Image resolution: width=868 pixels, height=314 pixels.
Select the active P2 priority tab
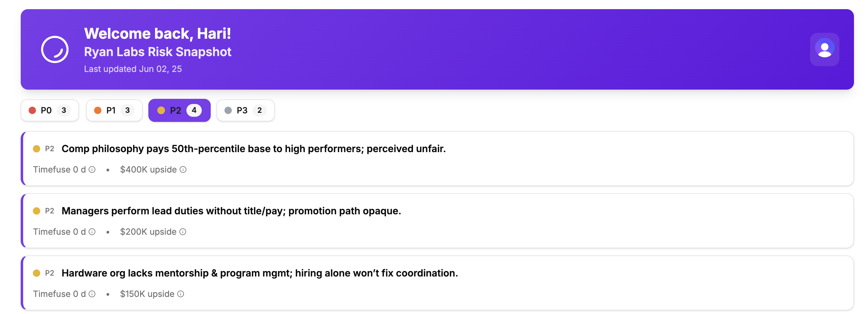pos(179,110)
